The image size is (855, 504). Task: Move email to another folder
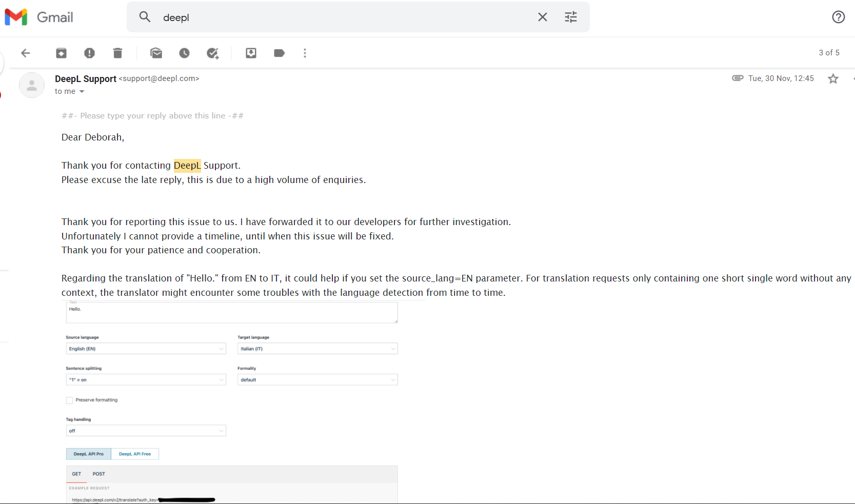(251, 53)
